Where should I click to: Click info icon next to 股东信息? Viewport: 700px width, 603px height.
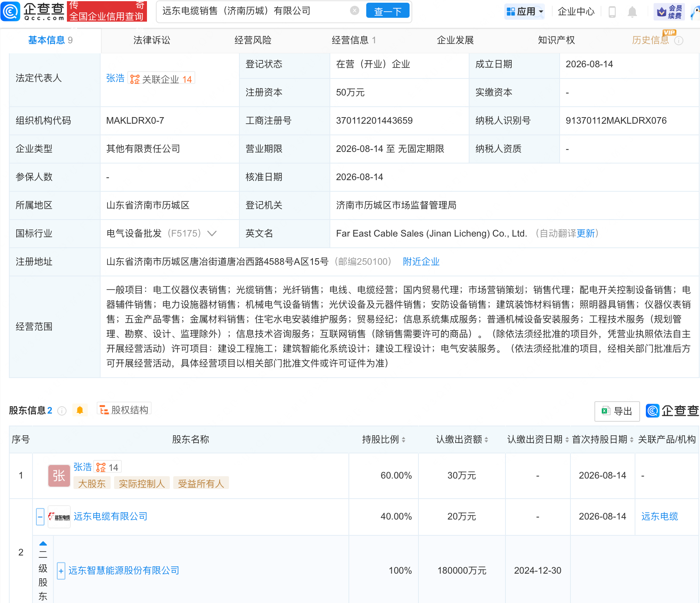click(62, 411)
